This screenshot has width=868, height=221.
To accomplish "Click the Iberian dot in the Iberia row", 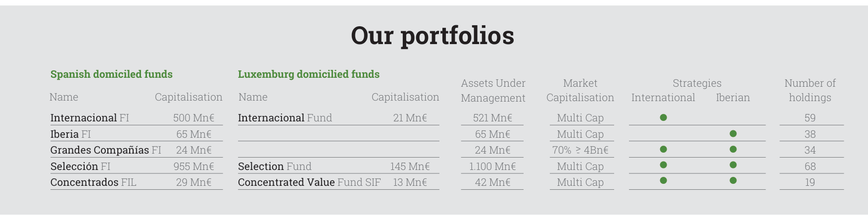I will click(x=733, y=134).
